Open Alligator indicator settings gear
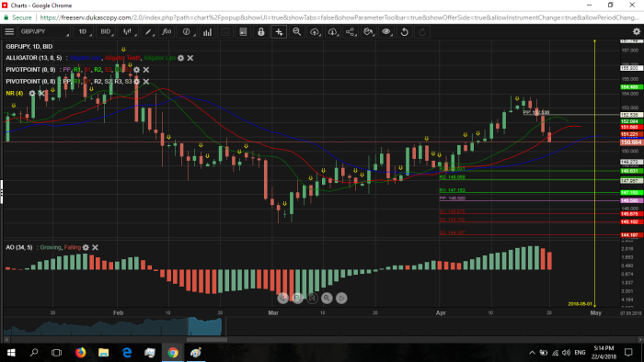Image resolution: width=644 pixels, height=362 pixels. (x=180, y=58)
